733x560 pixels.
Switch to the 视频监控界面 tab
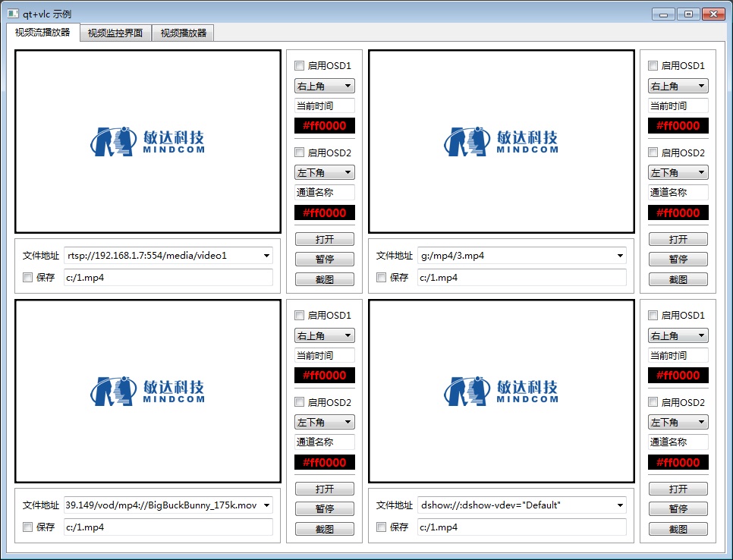pos(115,33)
